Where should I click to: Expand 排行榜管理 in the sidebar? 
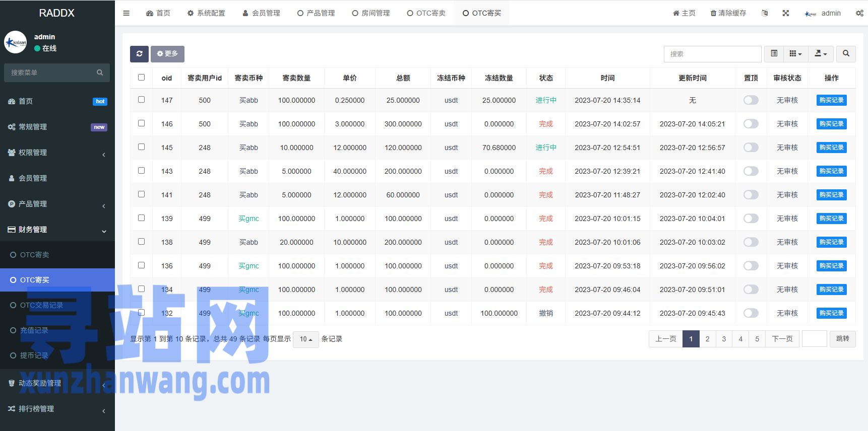[x=57, y=409]
